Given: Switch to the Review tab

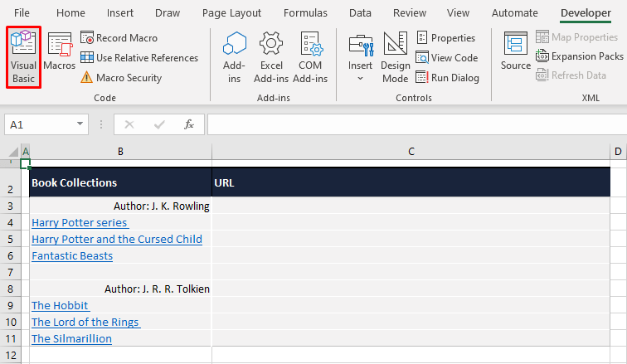Looking at the screenshot, I should click(410, 12).
